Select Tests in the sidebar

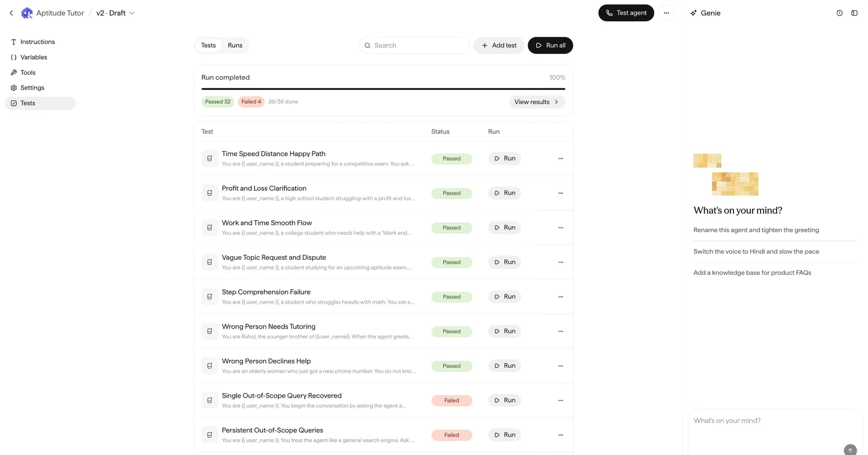coord(40,103)
